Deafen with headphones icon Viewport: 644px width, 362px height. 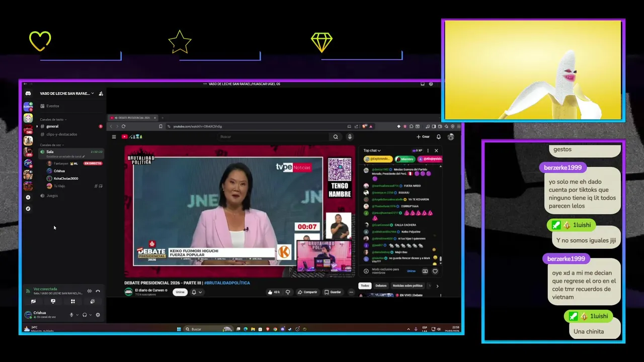(85, 315)
